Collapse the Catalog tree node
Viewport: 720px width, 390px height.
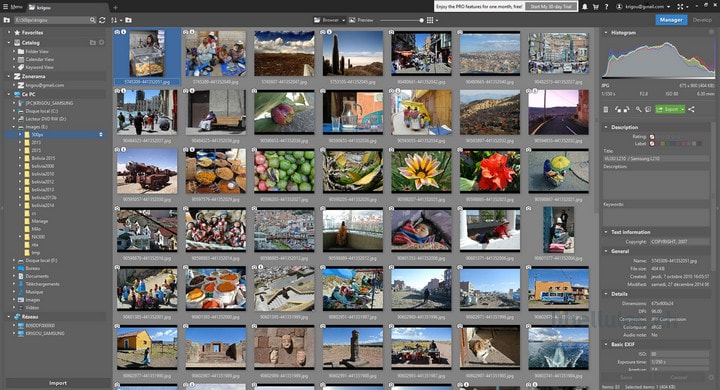click(9, 42)
